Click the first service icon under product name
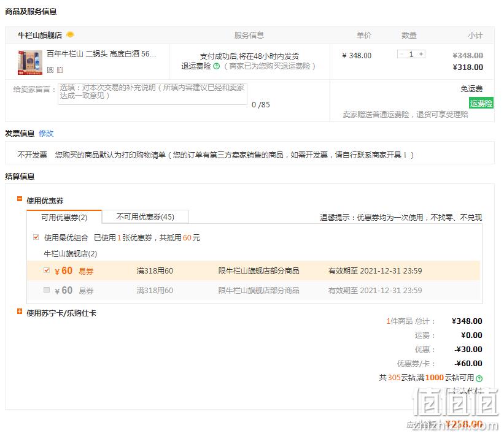Viewport: 504px width, 436px height. tap(50, 70)
